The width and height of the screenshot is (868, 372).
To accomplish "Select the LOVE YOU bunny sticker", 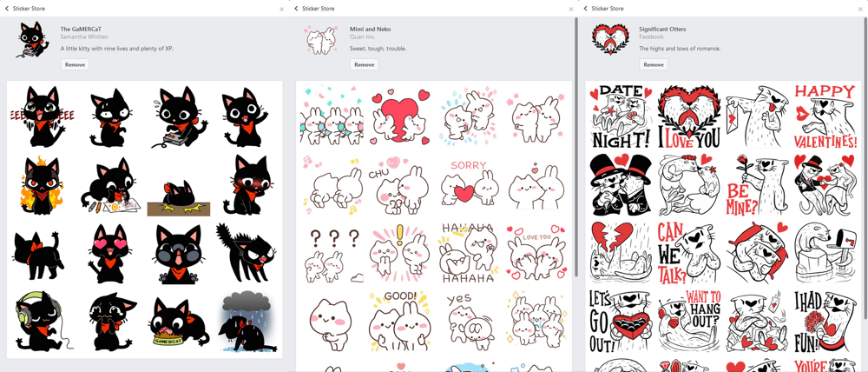I will click(x=538, y=253).
